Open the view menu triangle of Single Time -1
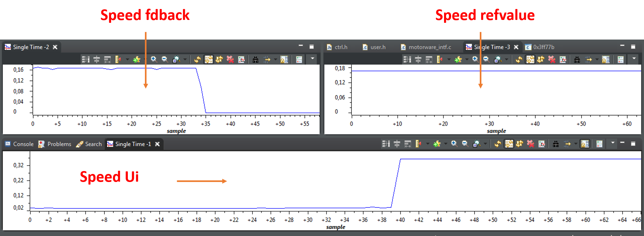 [613, 143]
